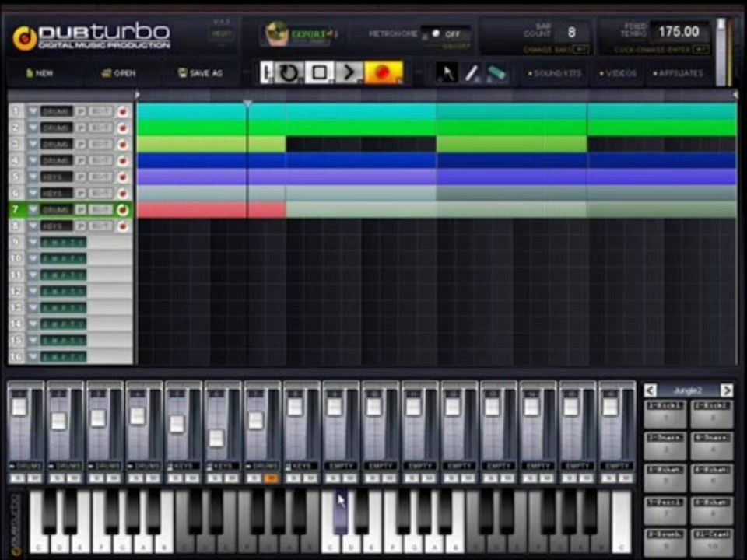
Task: Select the eraser tool
Action: (x=496, y=74)
